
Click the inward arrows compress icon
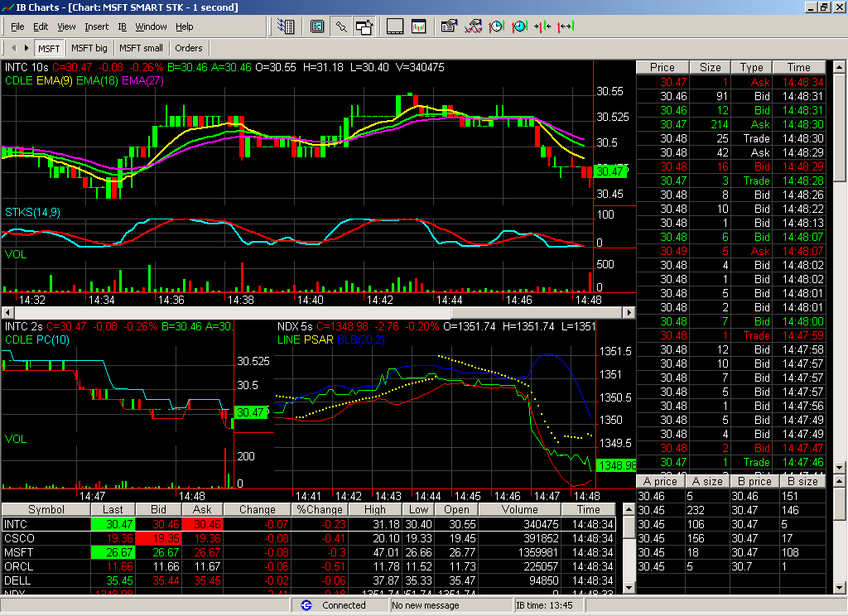point(542,26)
